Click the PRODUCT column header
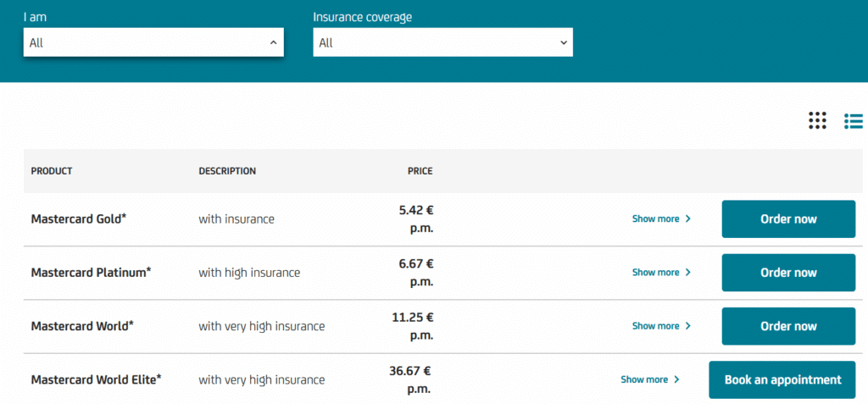This screenshot has width=868, height=404. 52,171
